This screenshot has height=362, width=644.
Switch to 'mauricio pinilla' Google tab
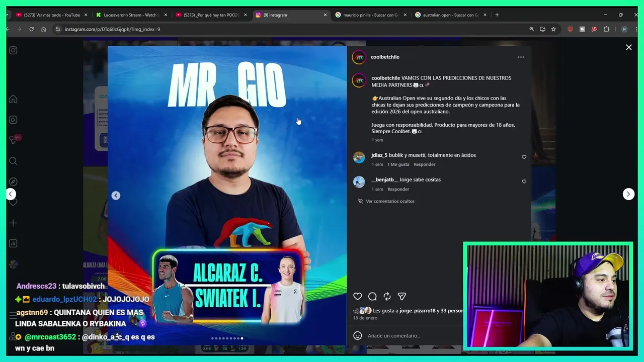(x=370, y=15)
